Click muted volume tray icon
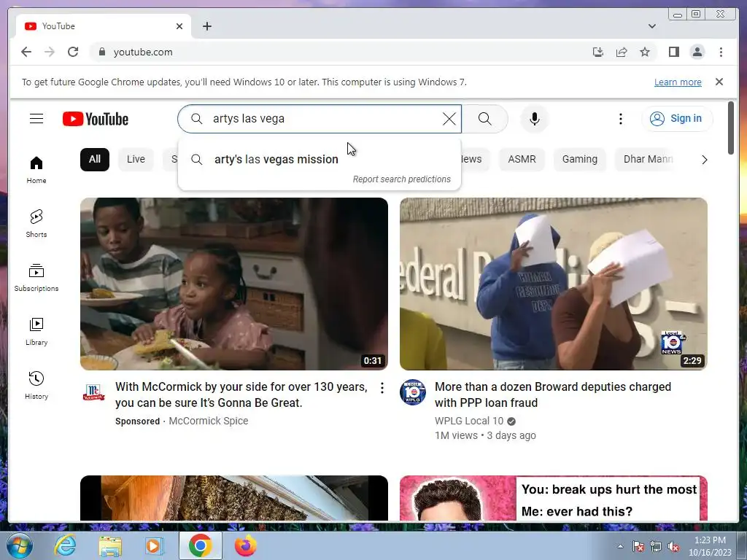Viewport: 747px width, 560px height. (x=673, y=546)
